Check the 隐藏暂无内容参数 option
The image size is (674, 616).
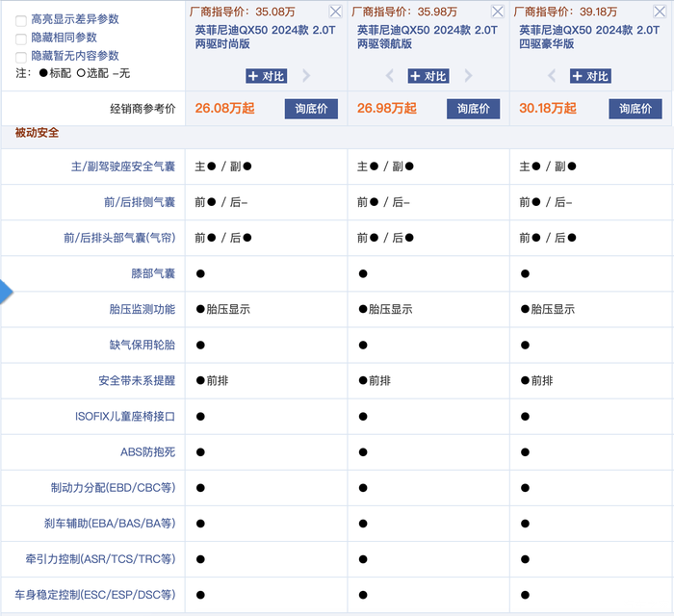[21, 57]
